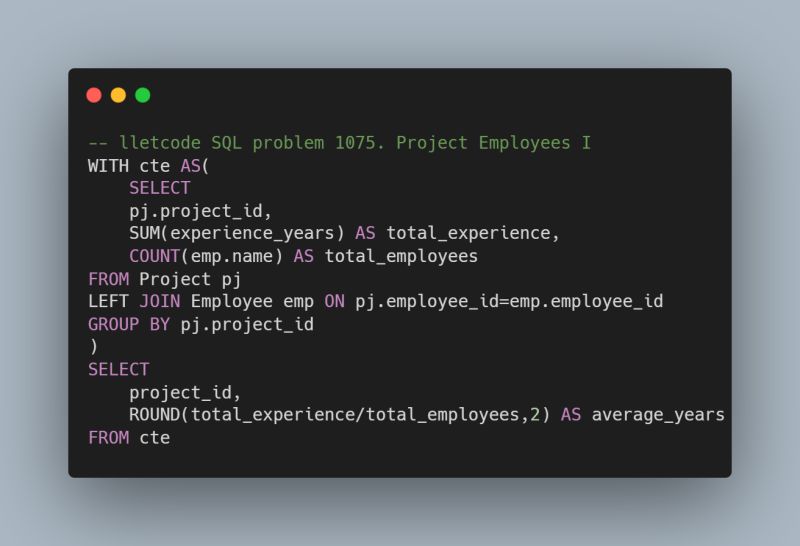Screen dimensions: 800x546
Task: Click the 'FROM Project pj' line
Action: point(164,279)
